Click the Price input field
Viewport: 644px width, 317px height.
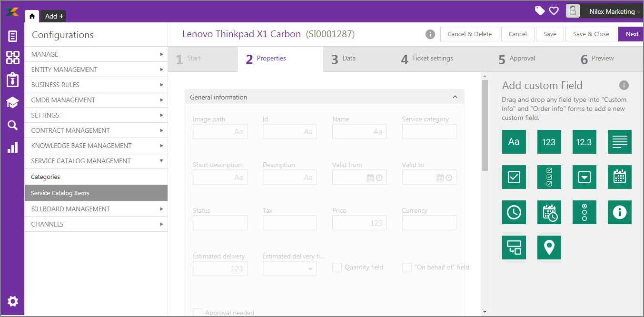click(359, 223)
